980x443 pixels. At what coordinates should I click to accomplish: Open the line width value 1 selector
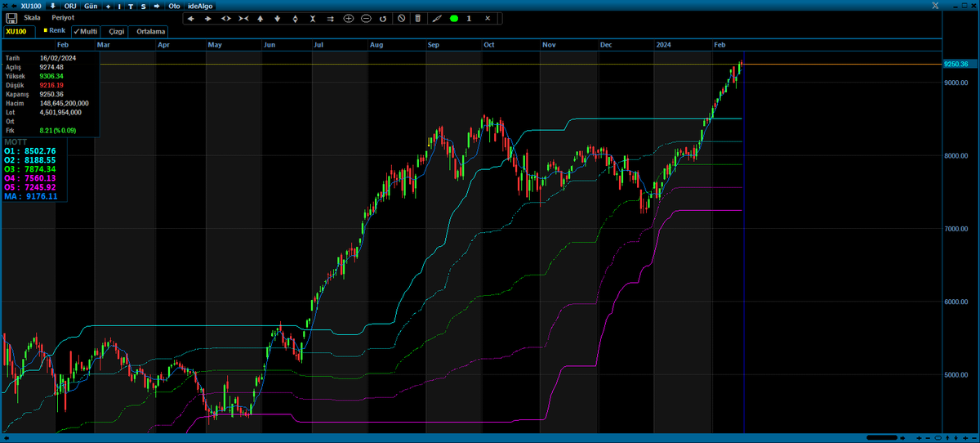tap(469, 18)
